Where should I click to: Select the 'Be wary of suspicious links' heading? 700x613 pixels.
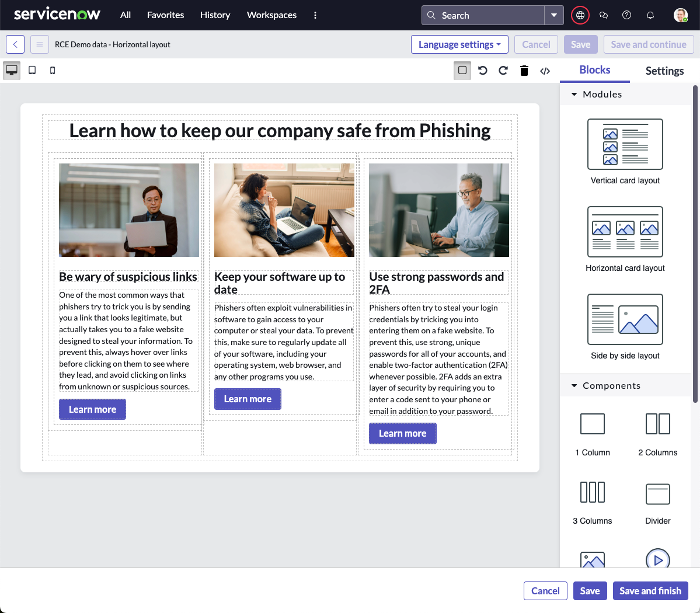pos(128,277)
